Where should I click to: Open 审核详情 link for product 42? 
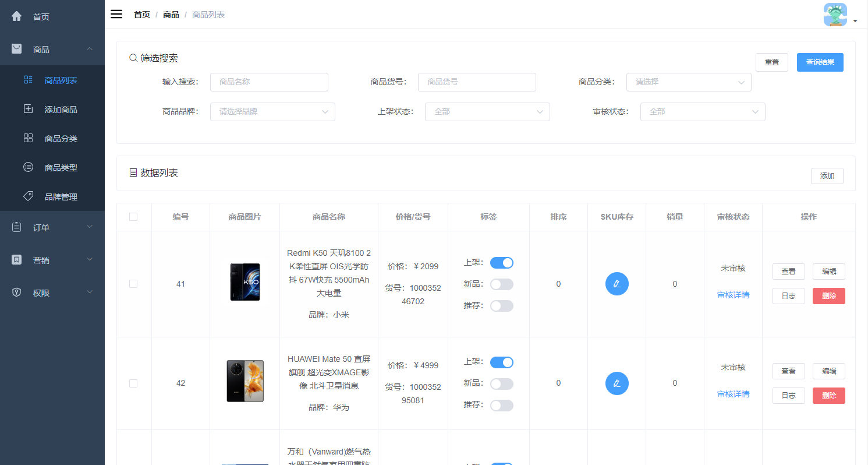coord(734,394)
